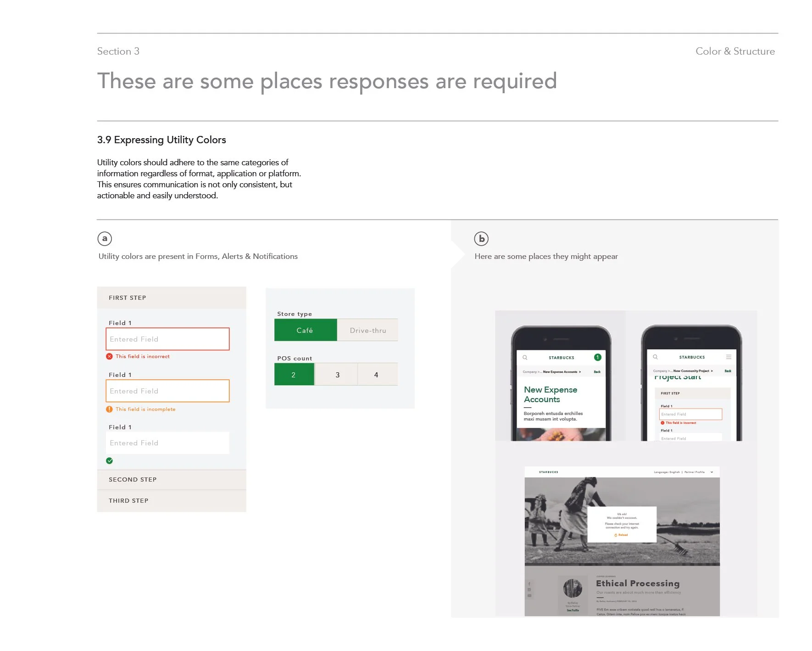
Task: Click the red-outlined Entered Field input
Action: (x=167, y=339)
